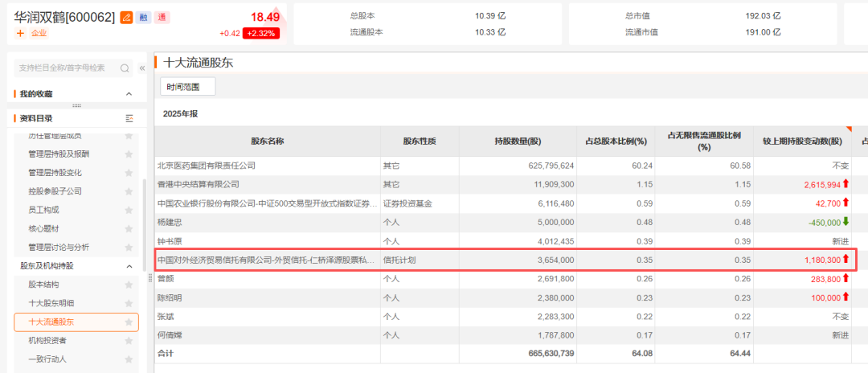This screenshot has height=373, width=868.
Task: Toggle favorite star for 股本结构
Action: 129,285
